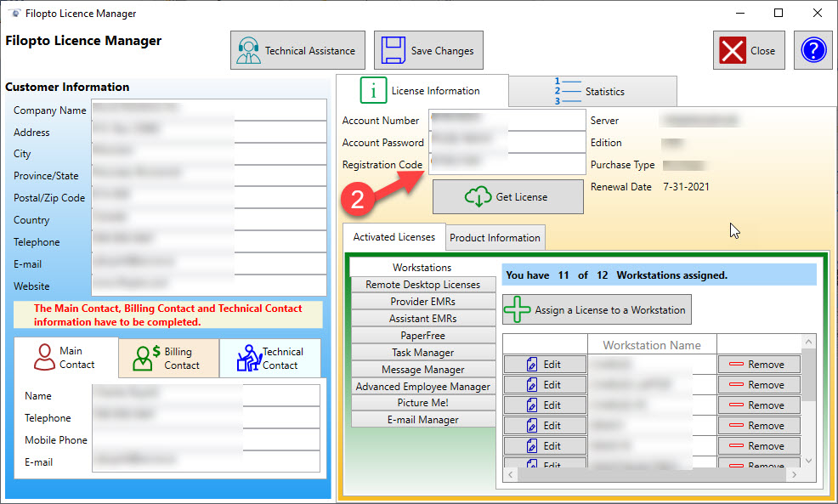This screenshot has height=504, width=838.
Task: Open the Billing Contact tab
Action: click(x=168, y=358)
